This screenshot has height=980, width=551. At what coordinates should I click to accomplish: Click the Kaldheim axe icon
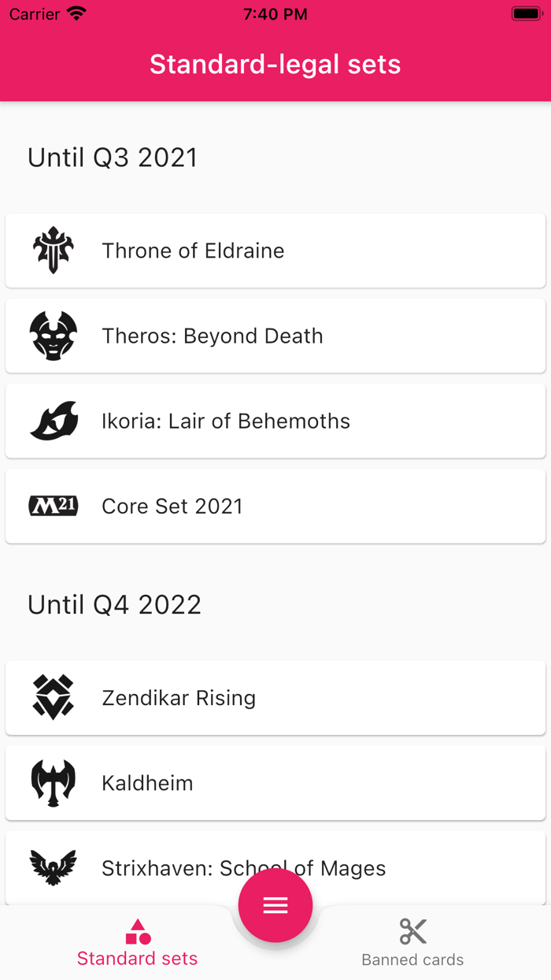(x=53, y=782)
